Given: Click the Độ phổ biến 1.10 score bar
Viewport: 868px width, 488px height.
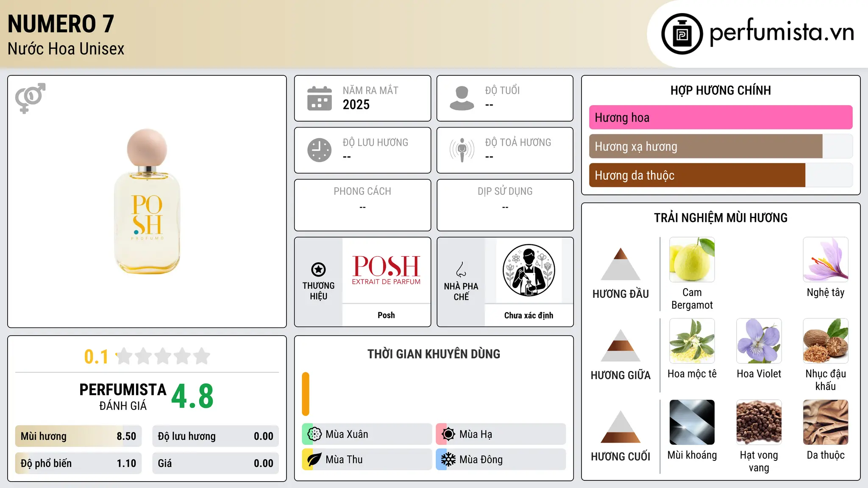Looking at the screenshot, I should [78, 463].
